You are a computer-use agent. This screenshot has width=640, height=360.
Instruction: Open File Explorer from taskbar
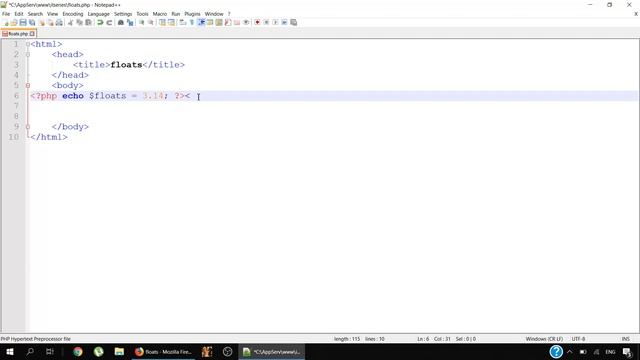click(x=119, y=352)
